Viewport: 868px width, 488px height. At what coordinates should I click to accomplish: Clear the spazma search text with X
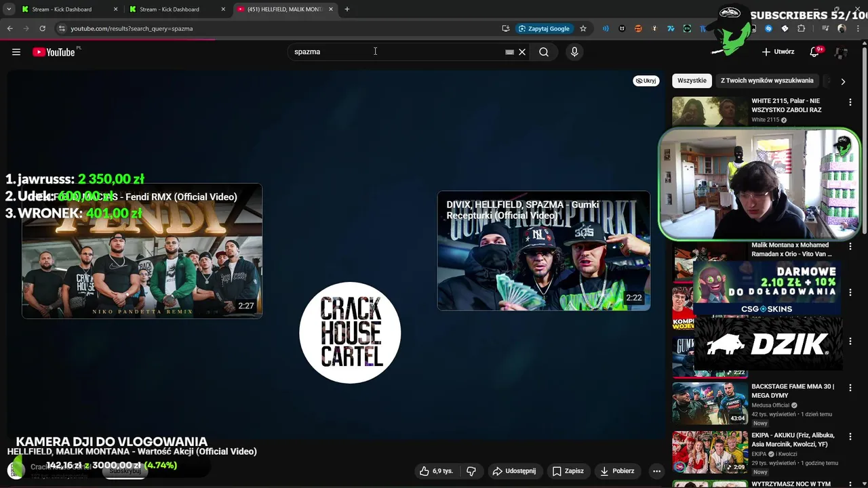point(522,52)
